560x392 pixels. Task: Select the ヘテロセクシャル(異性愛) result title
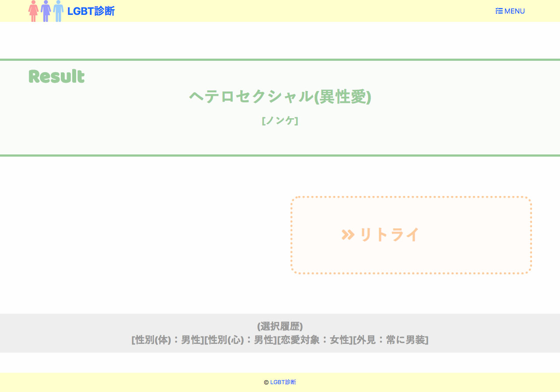[x=280, y=97]
